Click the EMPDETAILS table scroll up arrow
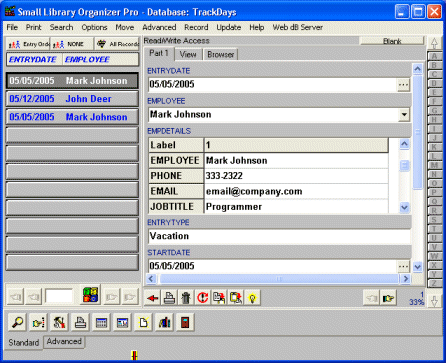 click(x=404, y=144)
